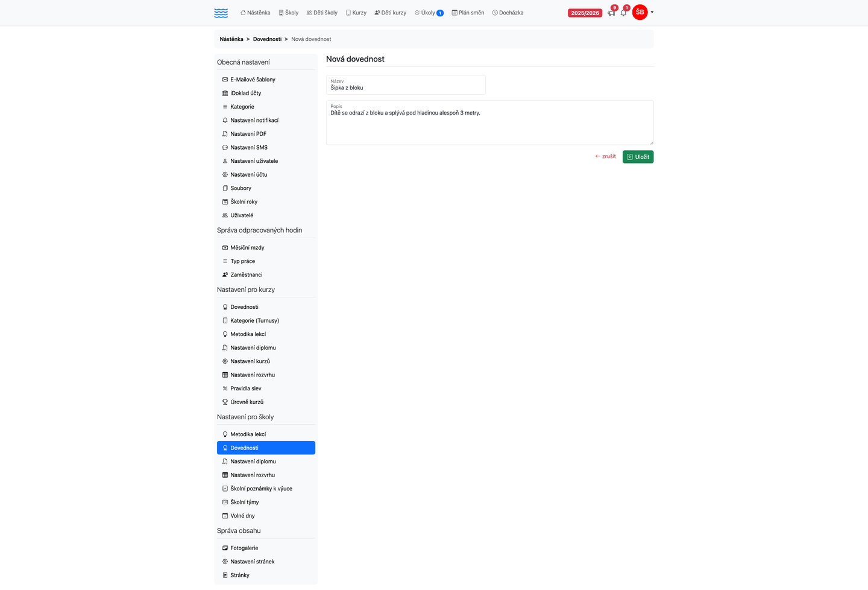Focus the Název input field

click(x=406, y=85)
